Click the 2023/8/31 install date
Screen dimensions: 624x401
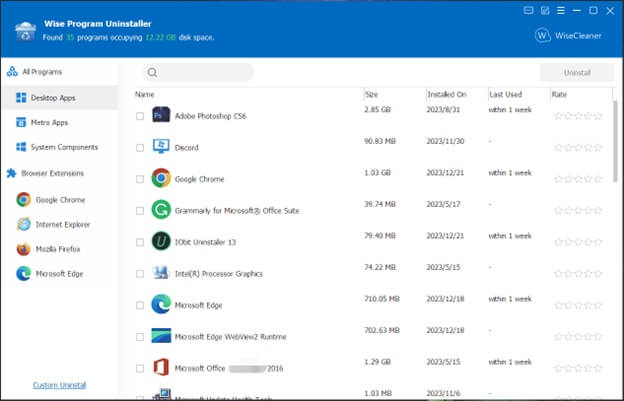tap(443, 109)
